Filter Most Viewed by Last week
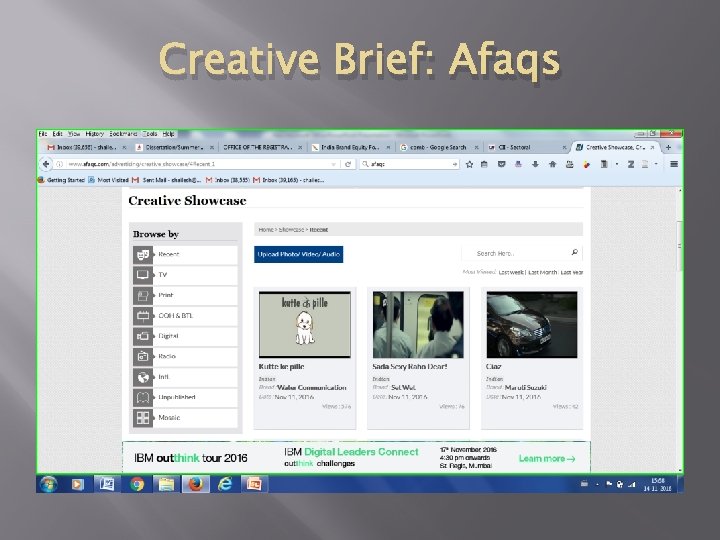The width and height of the screenshot is (720, 540). 511,272
